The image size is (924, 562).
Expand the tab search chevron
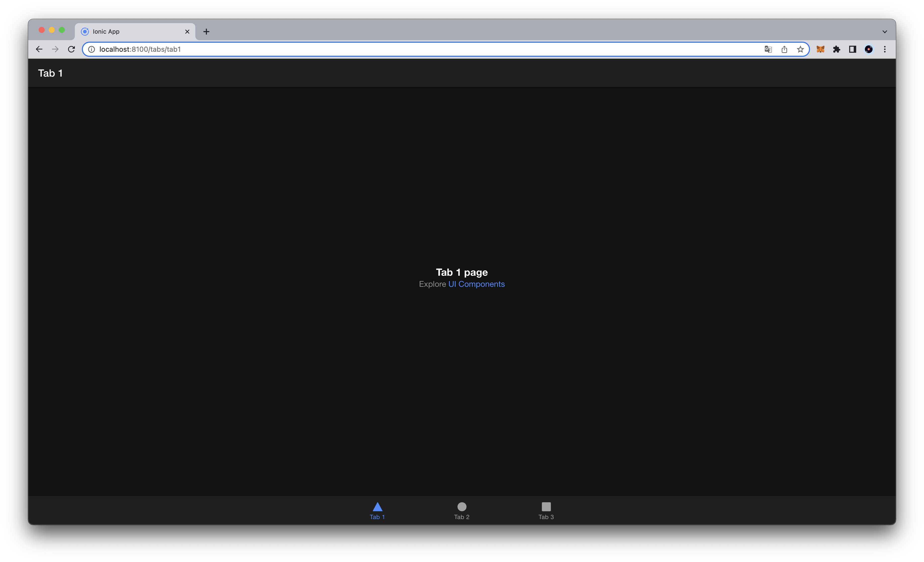(885, 31)
